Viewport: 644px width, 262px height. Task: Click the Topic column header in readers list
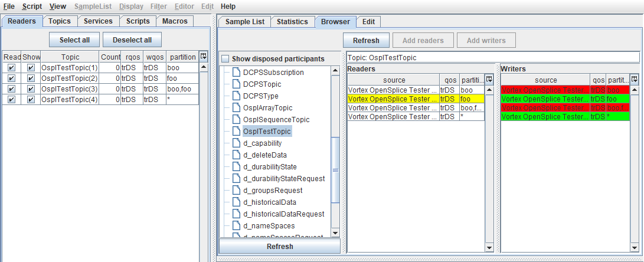point(70,57)
